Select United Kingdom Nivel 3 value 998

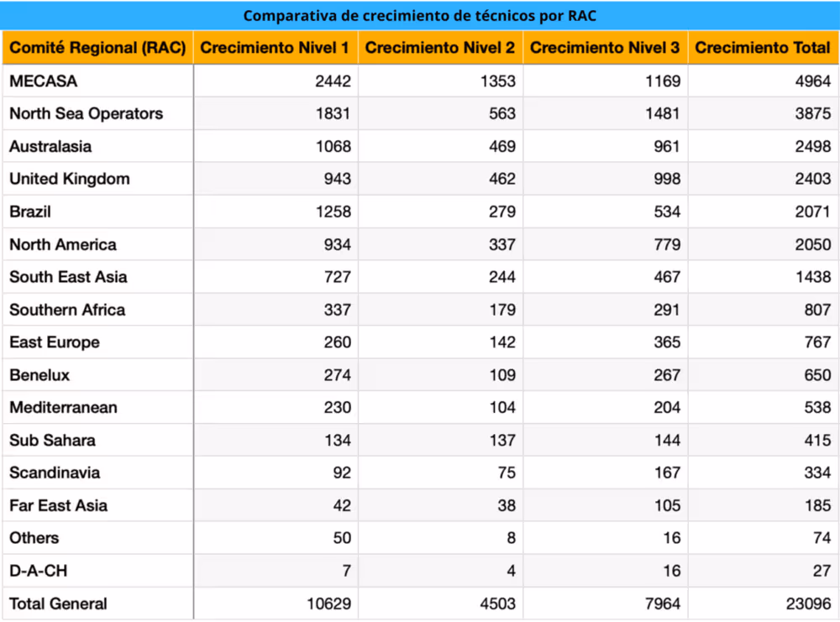tap(667, 179)
